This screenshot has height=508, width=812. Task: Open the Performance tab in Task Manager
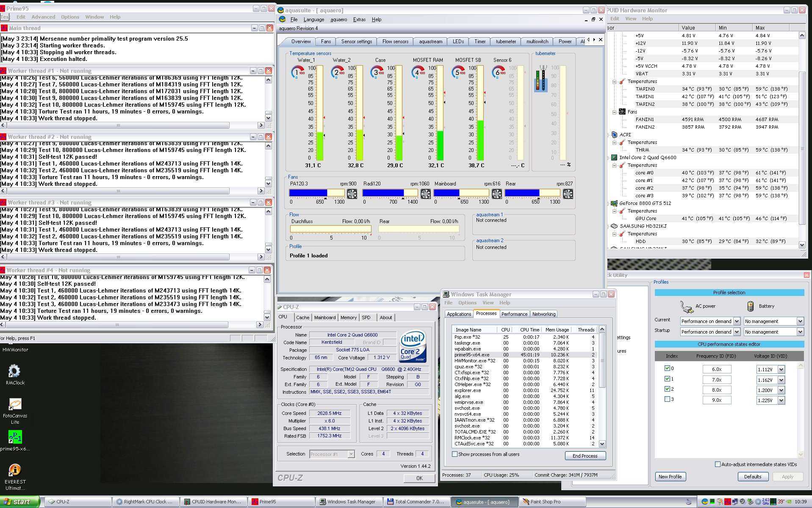pos(514,314)
